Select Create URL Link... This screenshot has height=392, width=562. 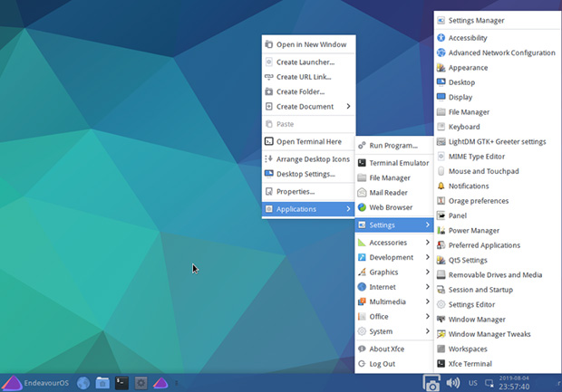308,77
